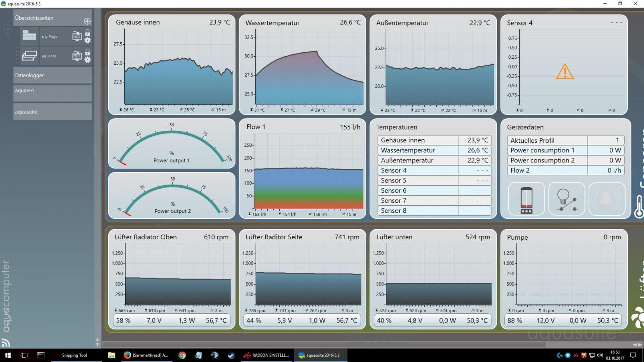Image resolution: width=644 pixels, height=362 pixels.
Task: Open the Wassertemperatur chart
Action: [x=303, y=64]
